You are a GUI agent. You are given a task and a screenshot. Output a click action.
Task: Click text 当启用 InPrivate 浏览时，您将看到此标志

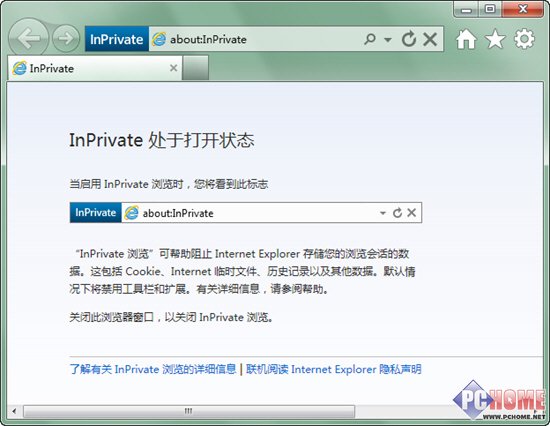click(x=169, y=184)
